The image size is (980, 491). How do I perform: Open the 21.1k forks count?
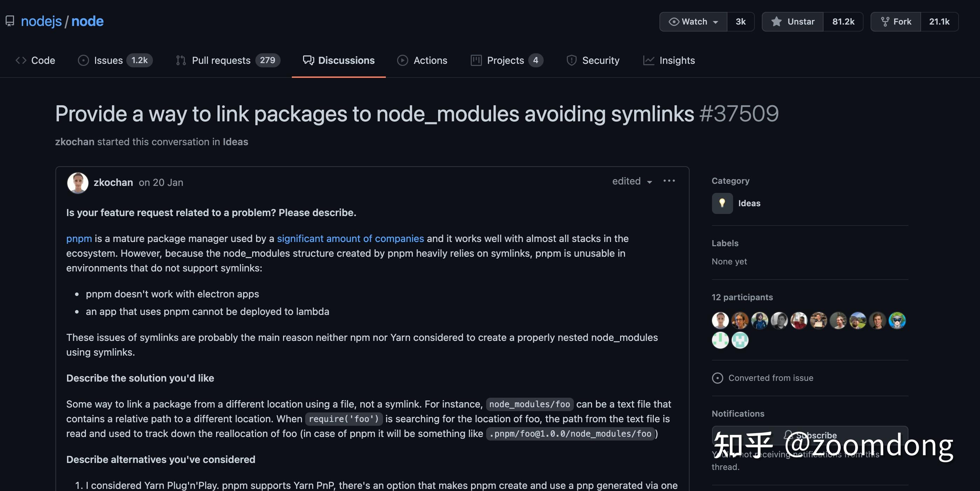tap(939, 22)
